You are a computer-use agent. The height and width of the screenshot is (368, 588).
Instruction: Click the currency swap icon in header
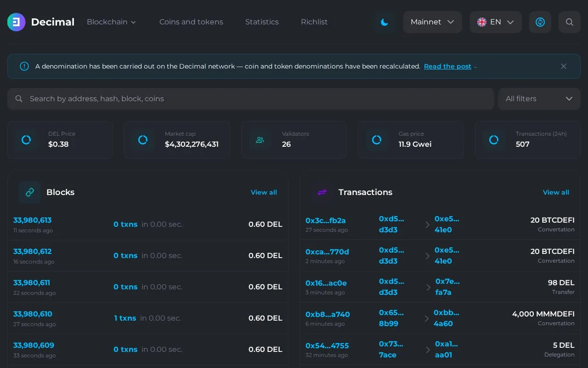(540, 22)
